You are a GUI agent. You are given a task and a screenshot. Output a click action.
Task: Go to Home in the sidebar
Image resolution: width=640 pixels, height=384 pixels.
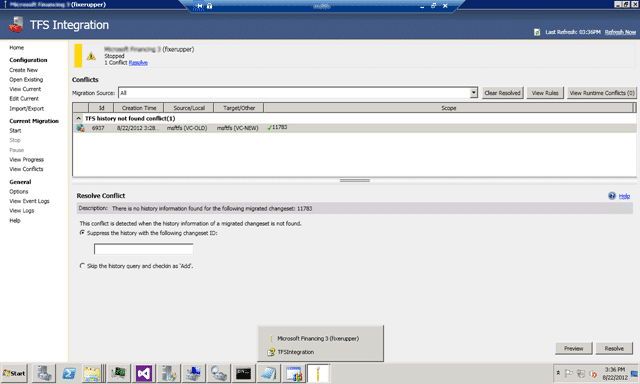[17, 47]
